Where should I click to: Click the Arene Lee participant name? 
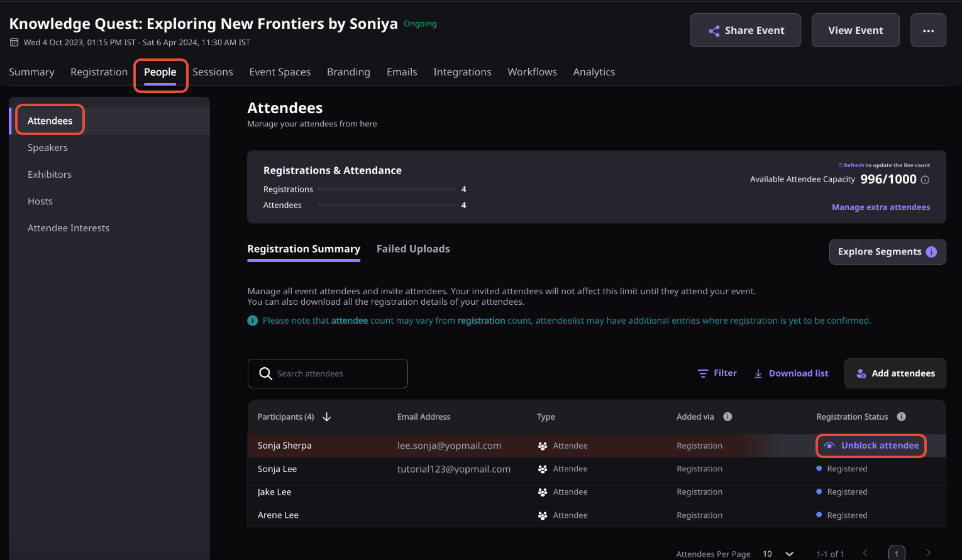click(x=278, y=515)
